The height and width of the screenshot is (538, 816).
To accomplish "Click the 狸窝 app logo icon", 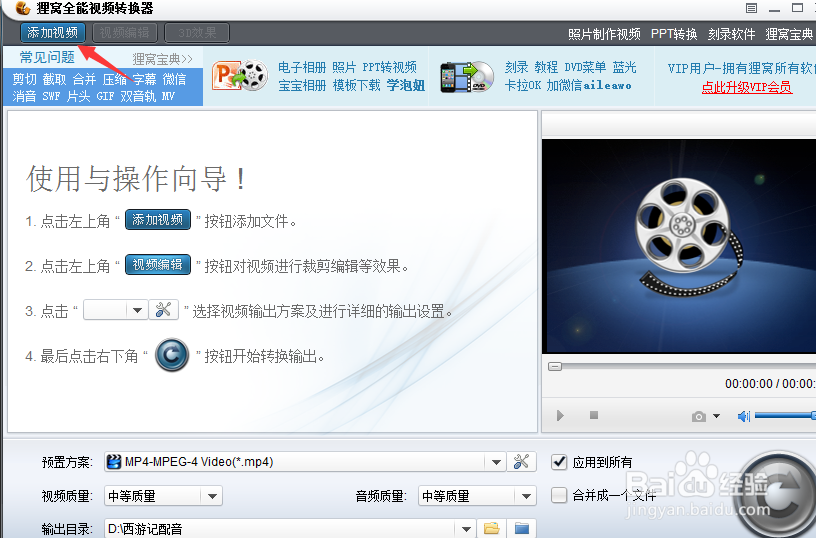I will (22, 8).
